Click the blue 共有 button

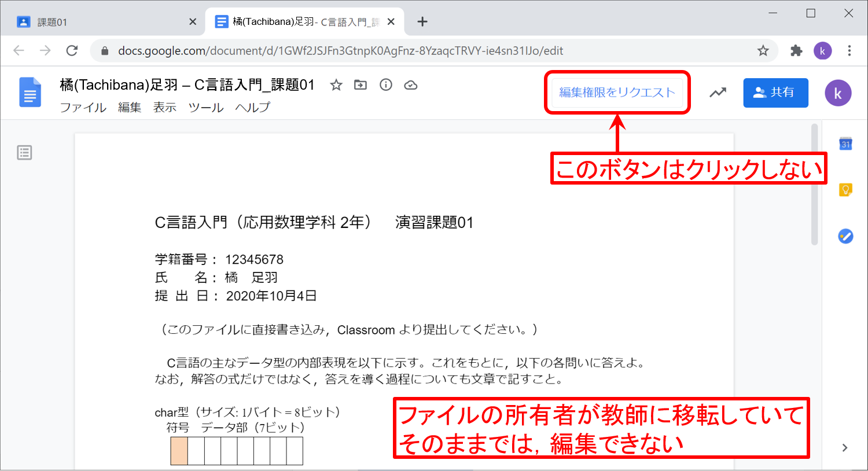775,93
